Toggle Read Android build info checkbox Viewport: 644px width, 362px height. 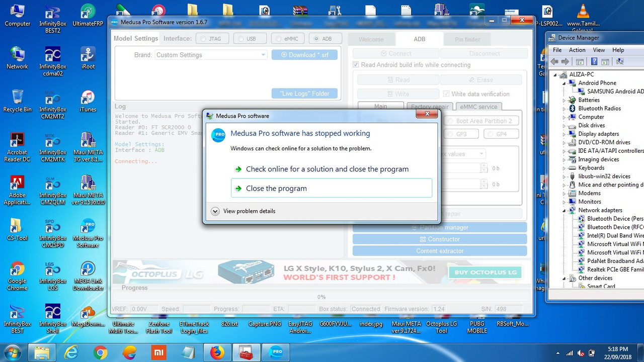356,65
